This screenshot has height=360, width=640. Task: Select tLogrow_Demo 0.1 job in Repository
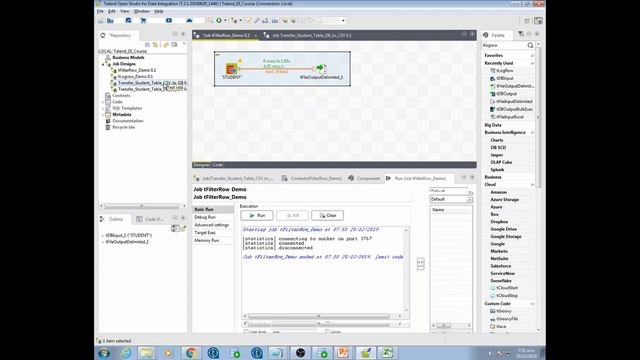(135, 77)
